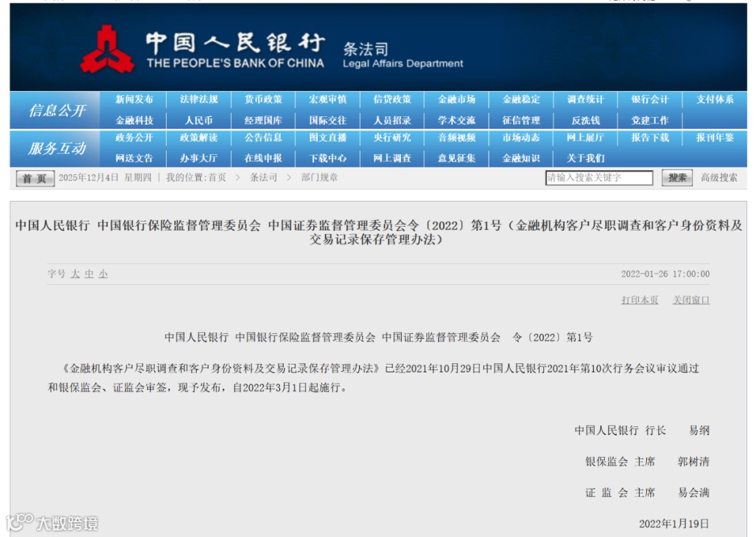Image resolution: width=756 pixels, height=537 pixels.
Task: Click the name 郭树清
Action: pos(693,462)
